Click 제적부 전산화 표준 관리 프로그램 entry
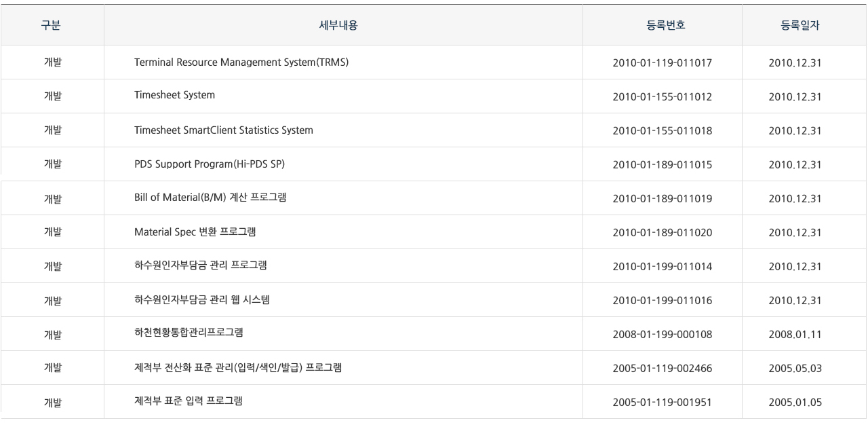Viewport: 868px width, 425px height. coord(237,367)
